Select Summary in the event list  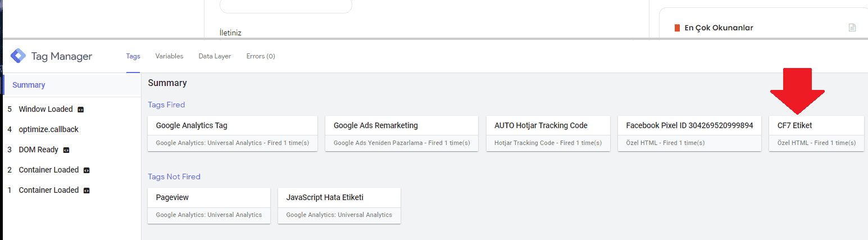point(29,85)
